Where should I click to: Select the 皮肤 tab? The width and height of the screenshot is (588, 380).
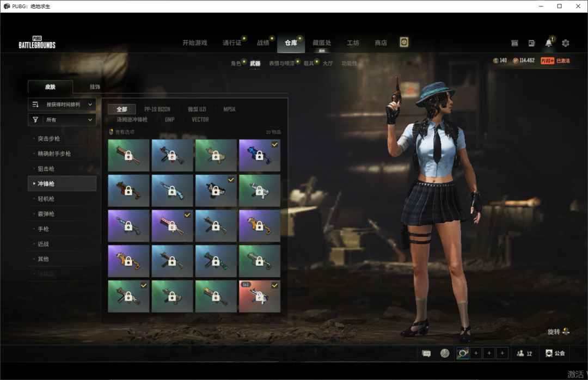coord(50,87)
